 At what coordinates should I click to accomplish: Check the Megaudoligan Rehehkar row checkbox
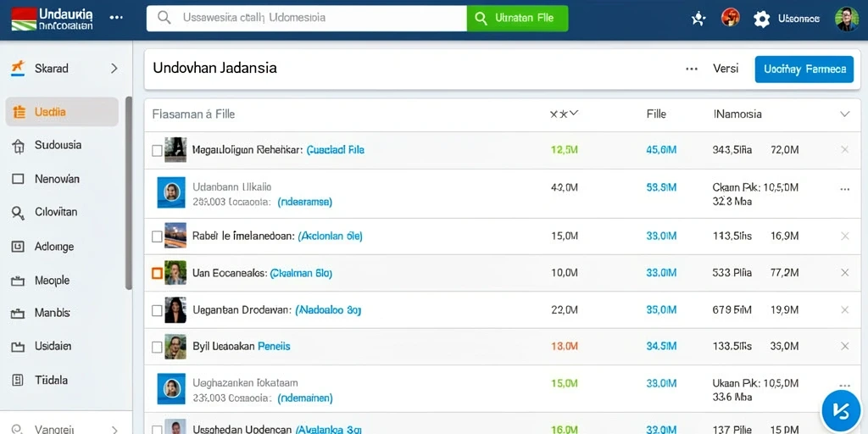point(157,151)
